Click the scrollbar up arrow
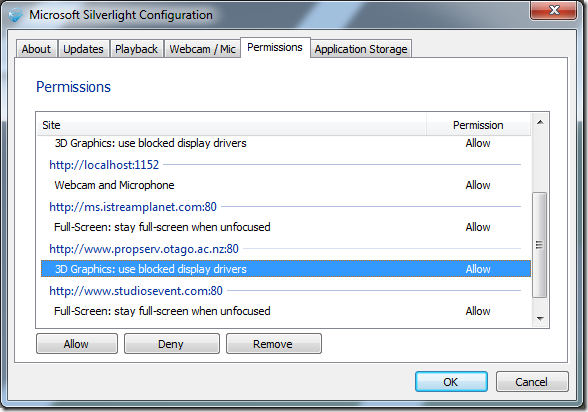The width and height of the screenshot is (588, 412). tap(540, 122)
